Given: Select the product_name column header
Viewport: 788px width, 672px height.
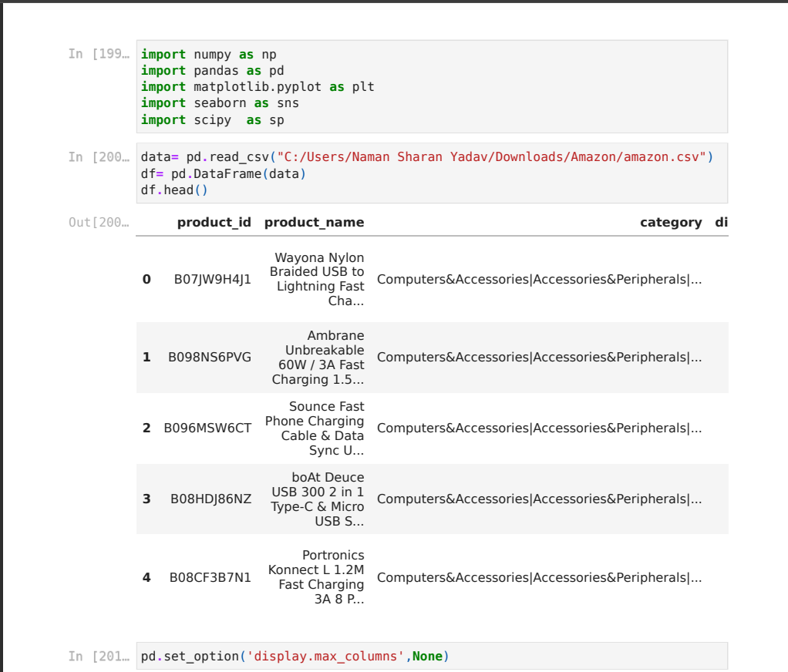Looking at the screenshot, I should pos(314,223).
